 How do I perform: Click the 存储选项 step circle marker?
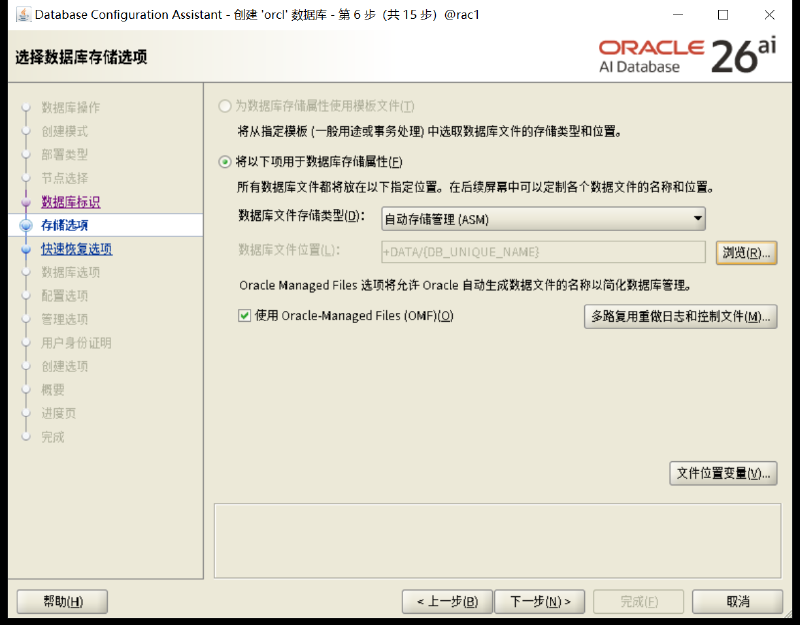point(26,226)
